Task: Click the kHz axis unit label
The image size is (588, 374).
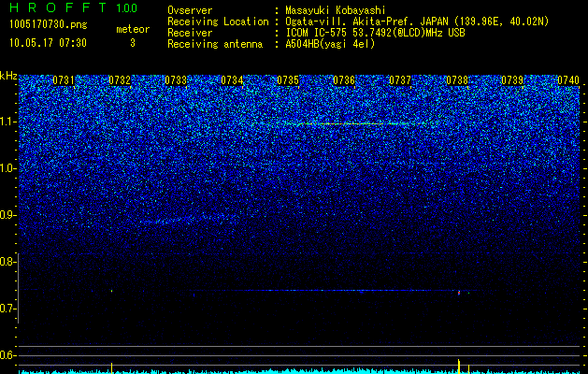Action: (8, 76)
